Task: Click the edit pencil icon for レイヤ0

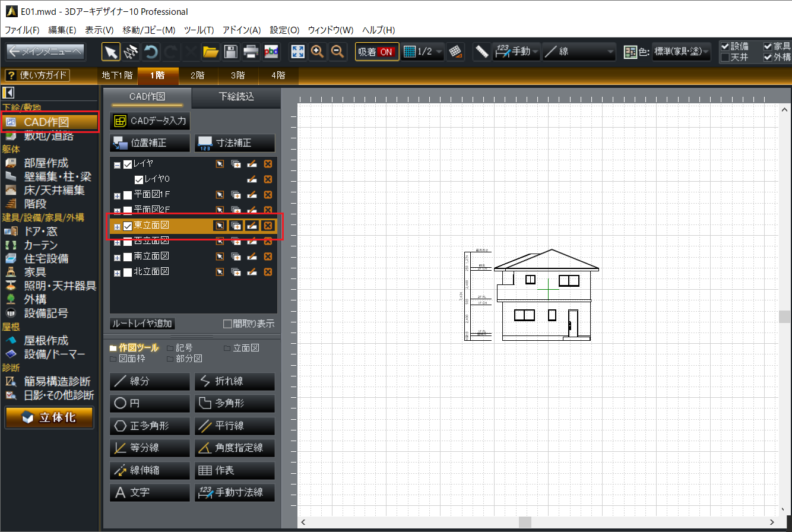Action: coord(252,179)
